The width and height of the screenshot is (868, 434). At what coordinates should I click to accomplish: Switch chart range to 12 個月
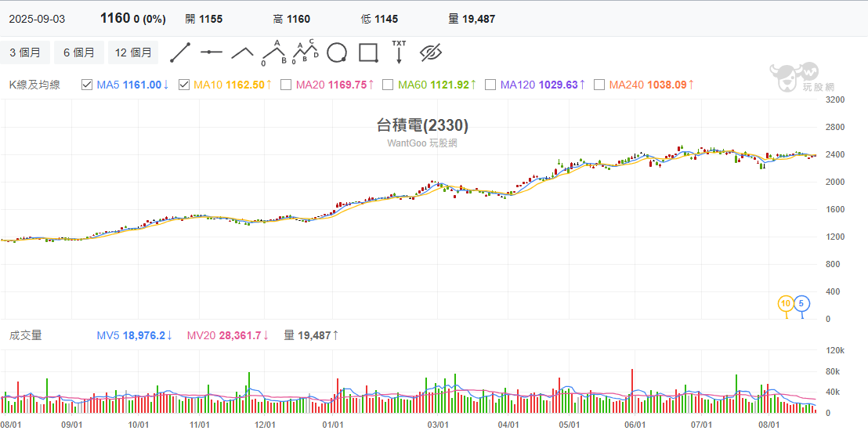click(x=133, y=52)
